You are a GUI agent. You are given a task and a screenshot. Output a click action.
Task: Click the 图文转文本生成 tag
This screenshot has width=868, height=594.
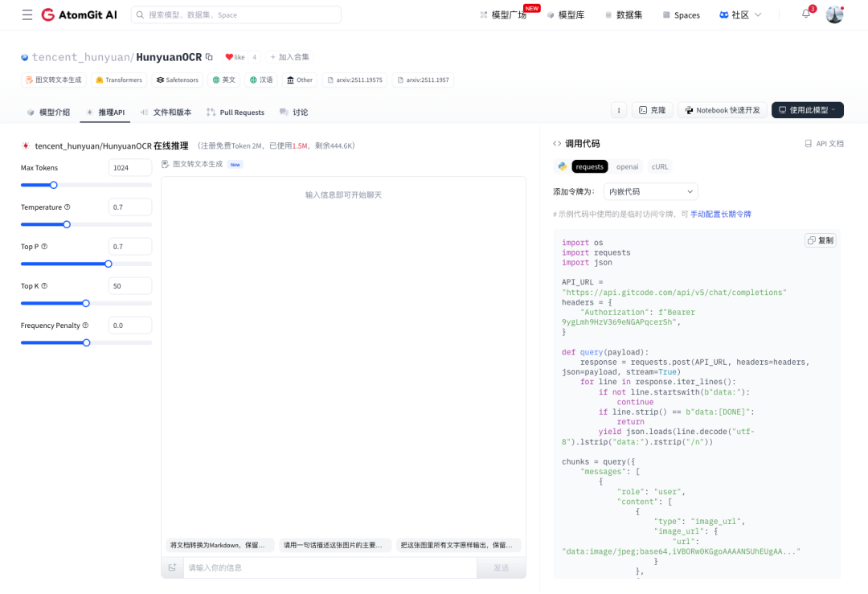tap(54, 80)
